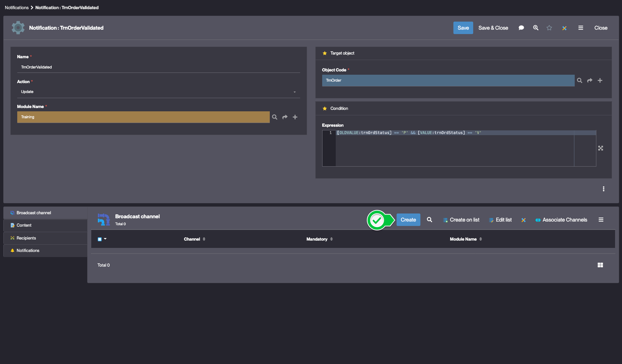Add a new Module with plus icon

[295, 117]
